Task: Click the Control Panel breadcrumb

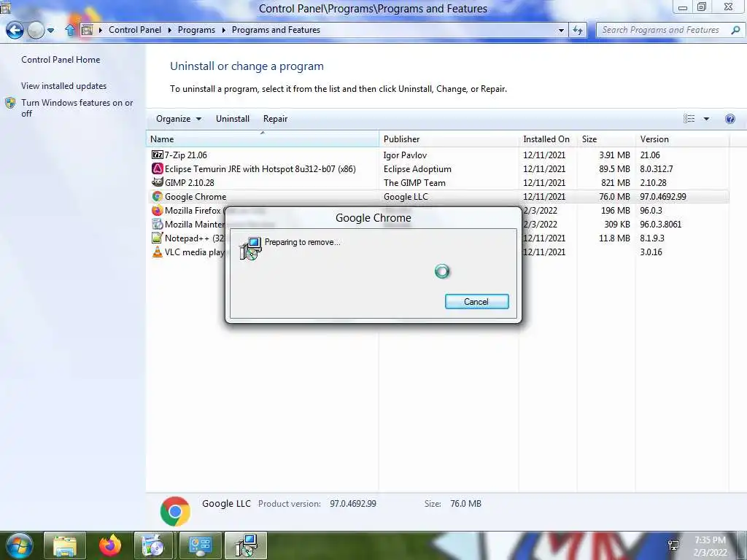Action: 135,30
